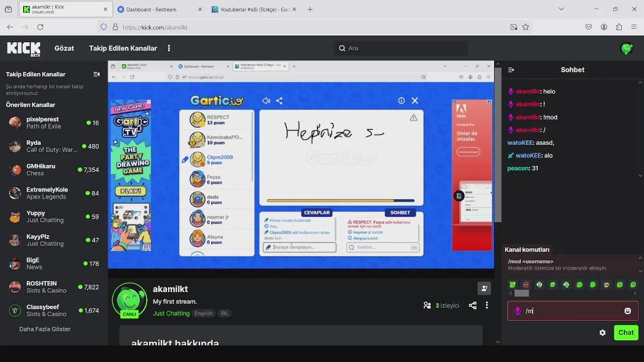Click the Ara search field

[401, 48]
